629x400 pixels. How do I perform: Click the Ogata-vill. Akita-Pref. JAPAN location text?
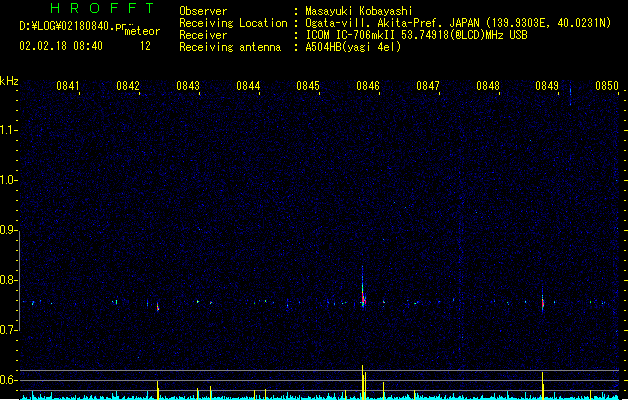[458, 23]
